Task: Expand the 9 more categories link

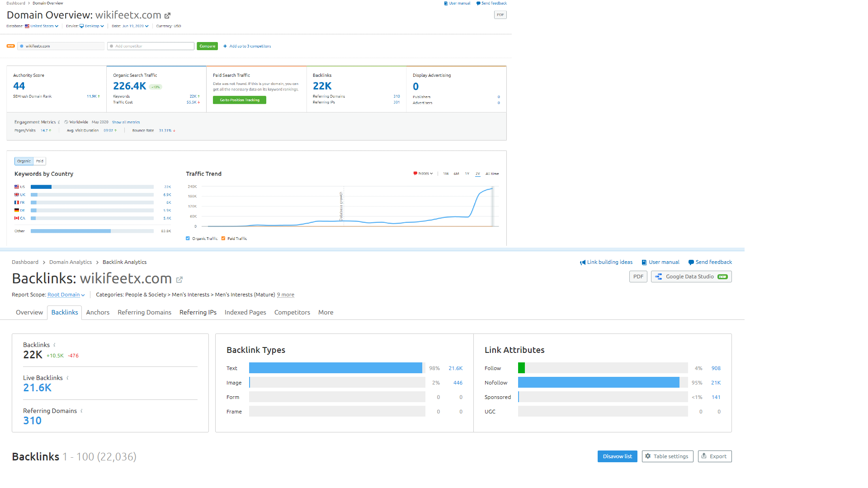Action: click(x=286, y=295)
